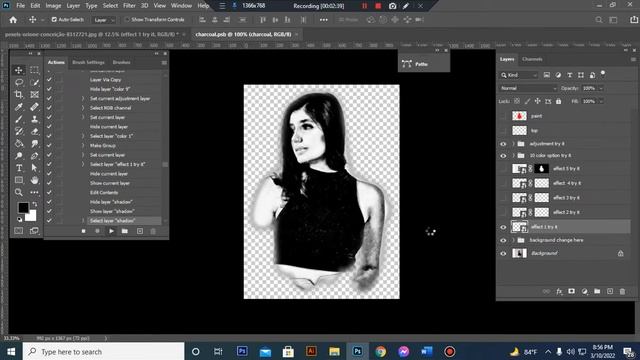Add layer mask to layer
The height and width of the screenshot is (360, 640).
571,291
